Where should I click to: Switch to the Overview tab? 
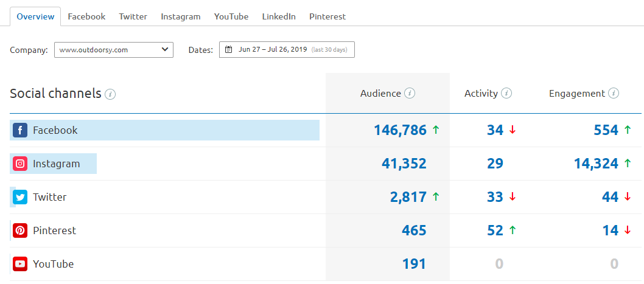(35, 17)
